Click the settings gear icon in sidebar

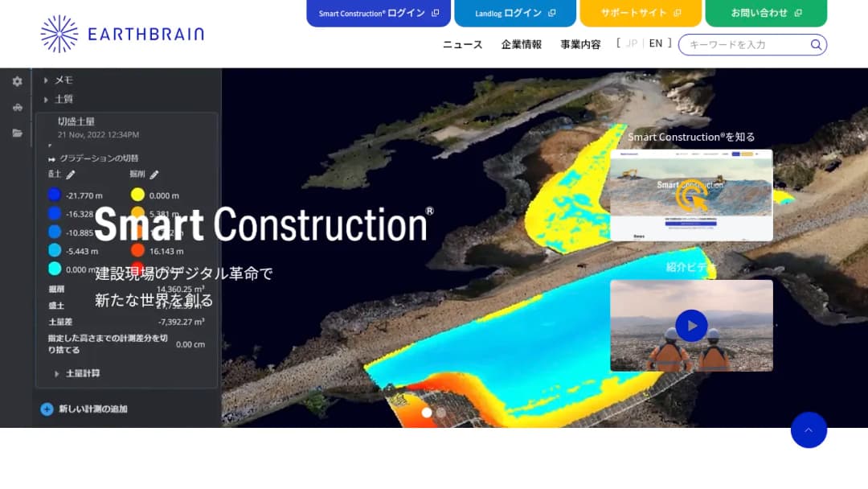click(x=17, y=81)
